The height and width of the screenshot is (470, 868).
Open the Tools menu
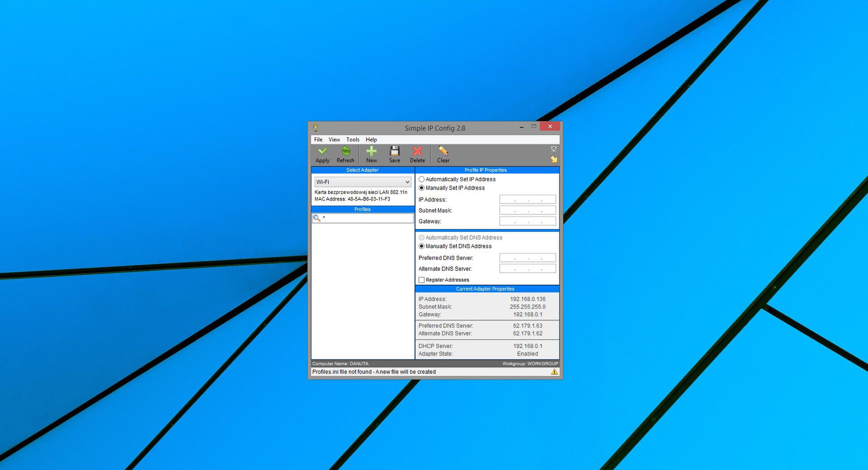click(353, 140)
